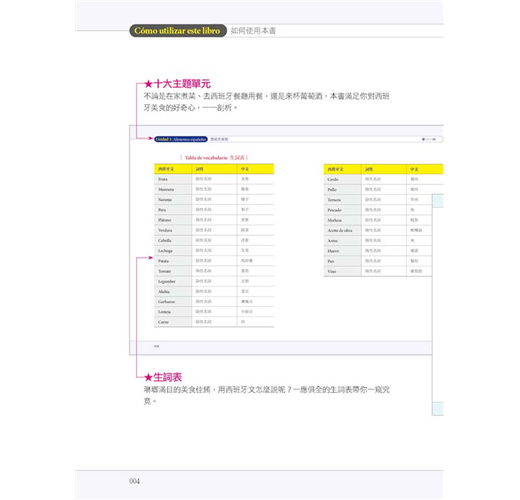This screenshot has width=520, height=500.
Task: Select the Carne row at table bottom
Action: click(214, 322)
